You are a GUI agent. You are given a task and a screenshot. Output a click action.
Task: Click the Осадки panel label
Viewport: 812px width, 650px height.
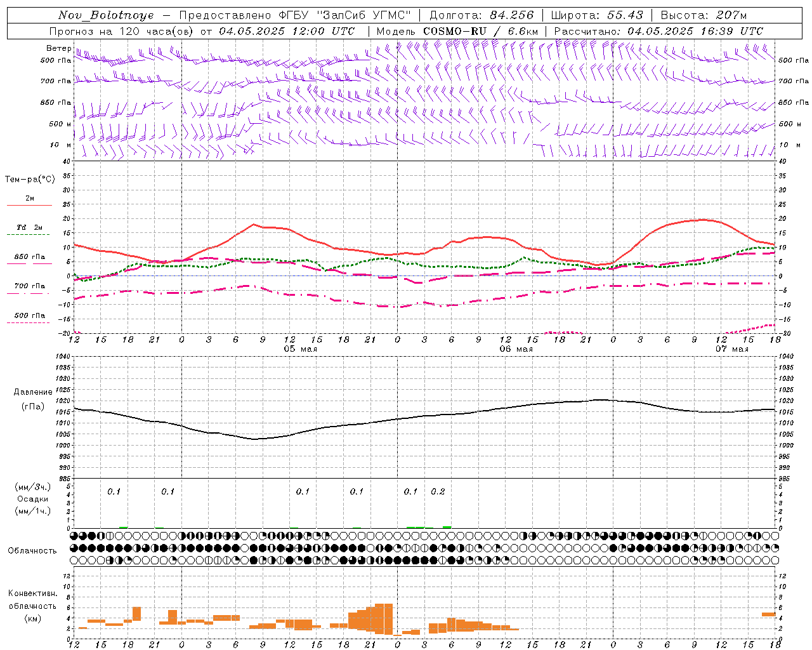click(x=32, y=499)
